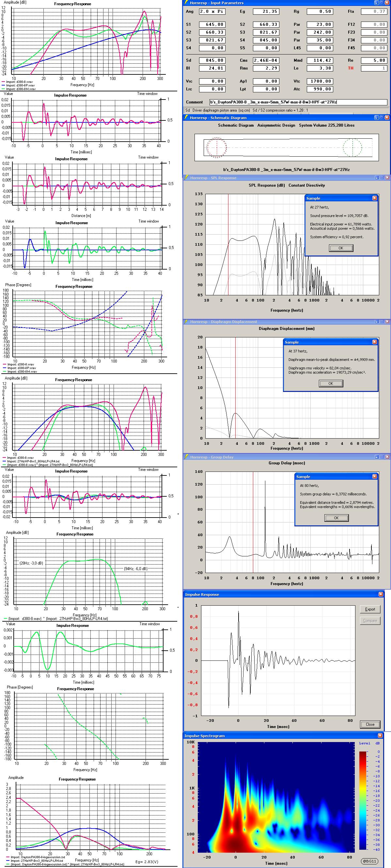
Task: Click the TH field showing 1
Action: (374, 69)
